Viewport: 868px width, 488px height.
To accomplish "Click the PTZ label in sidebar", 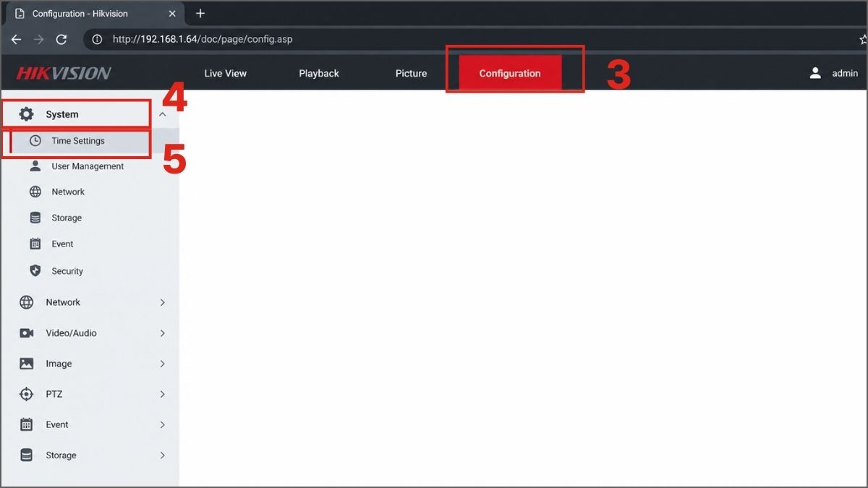I will 54,394.
